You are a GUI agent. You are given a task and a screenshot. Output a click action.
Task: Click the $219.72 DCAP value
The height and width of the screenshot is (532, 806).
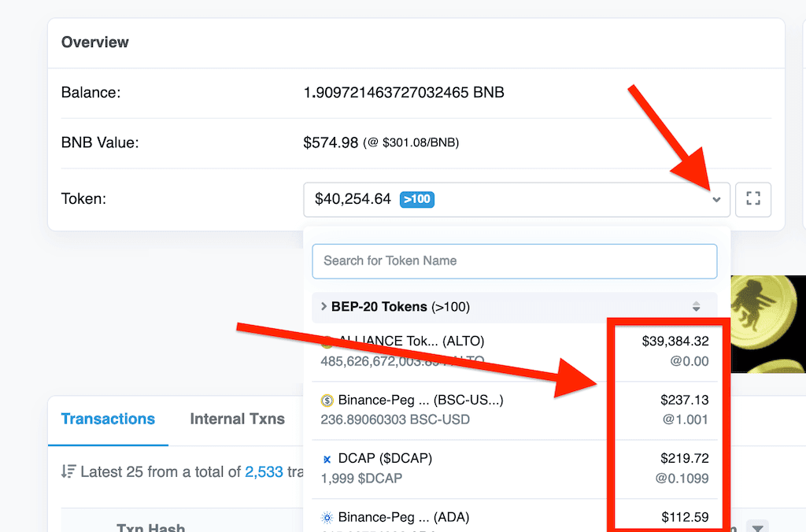tap(684, 459)
